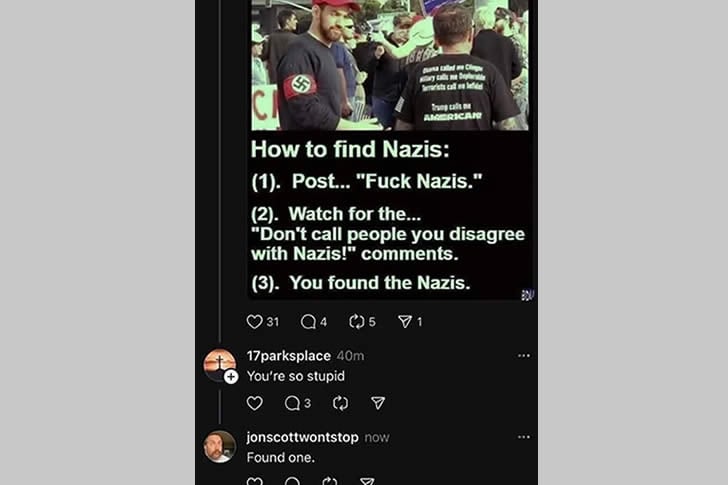Reply to 17parksplace's comment
The height and width of the screenshot is (485, 728).
[292, 403]
